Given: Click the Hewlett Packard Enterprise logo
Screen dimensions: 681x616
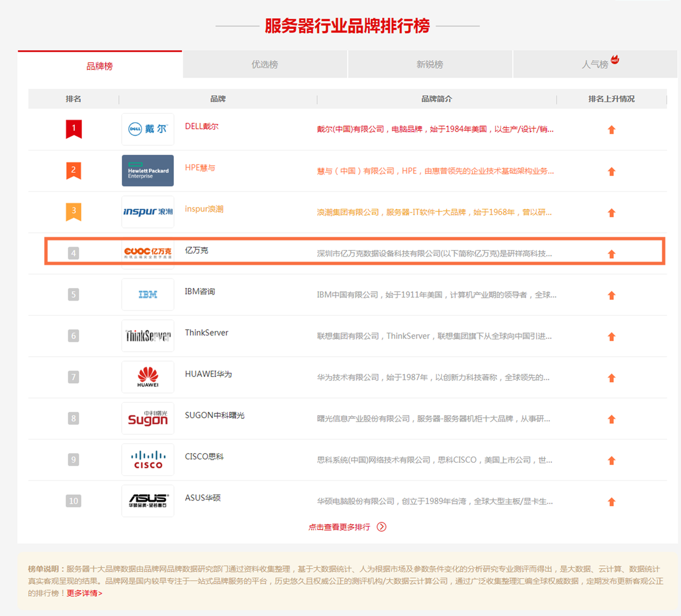Looking at the screenshot, I should 148,171.
